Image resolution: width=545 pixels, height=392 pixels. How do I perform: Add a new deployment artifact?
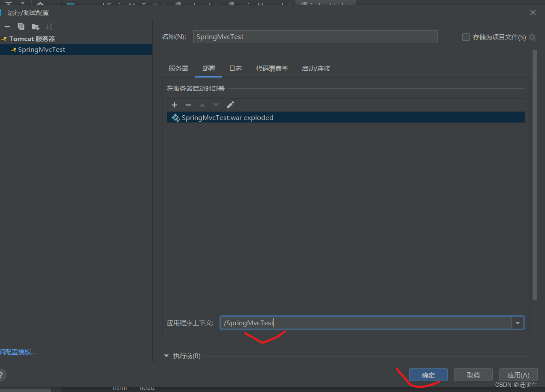tap(175, 105)
